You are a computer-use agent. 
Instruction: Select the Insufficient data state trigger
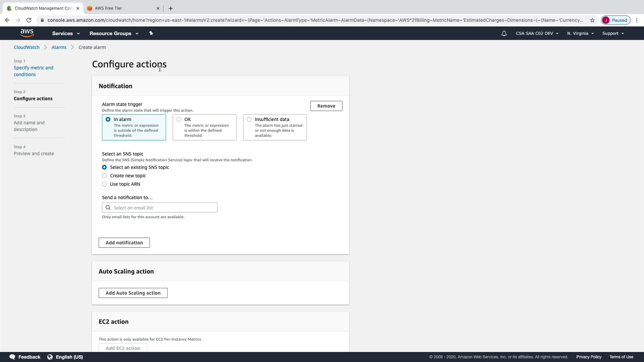click(275, 127)
